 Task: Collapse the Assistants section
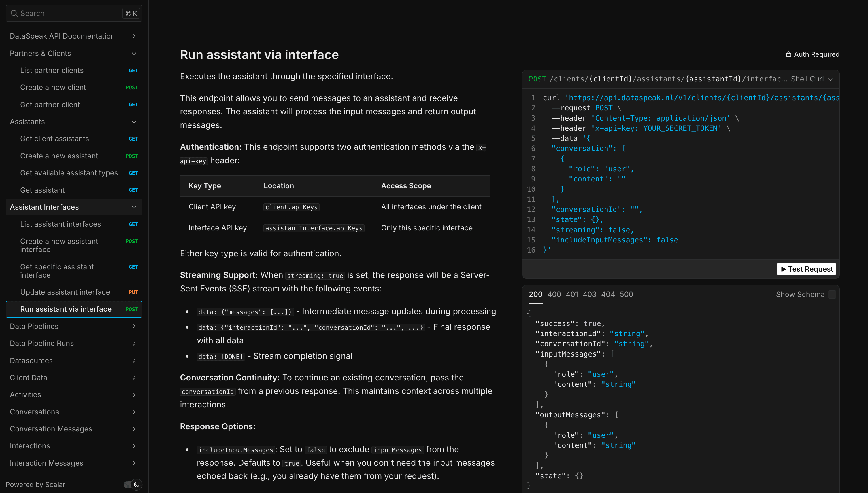[x=74, y=122]
